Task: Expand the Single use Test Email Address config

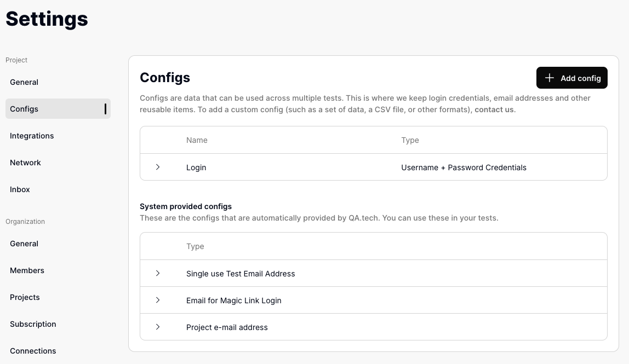Action: (x=158, y=273)
